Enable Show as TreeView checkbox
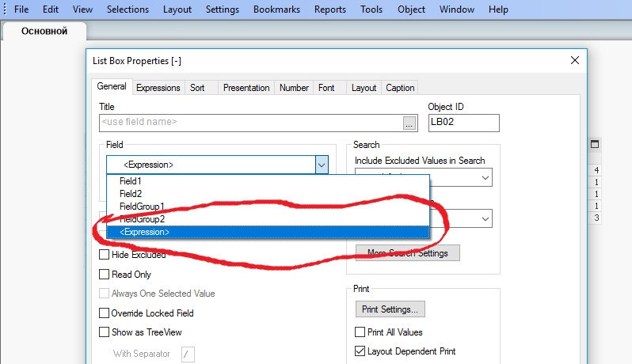 pos(105,332)
